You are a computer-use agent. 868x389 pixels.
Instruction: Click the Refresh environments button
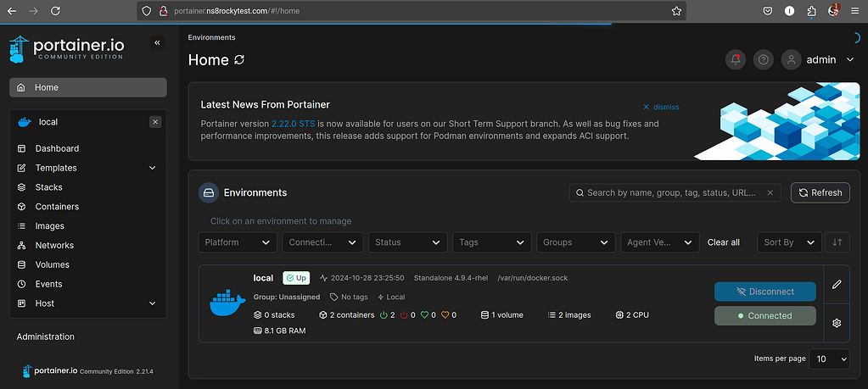[x=820, y=193]
